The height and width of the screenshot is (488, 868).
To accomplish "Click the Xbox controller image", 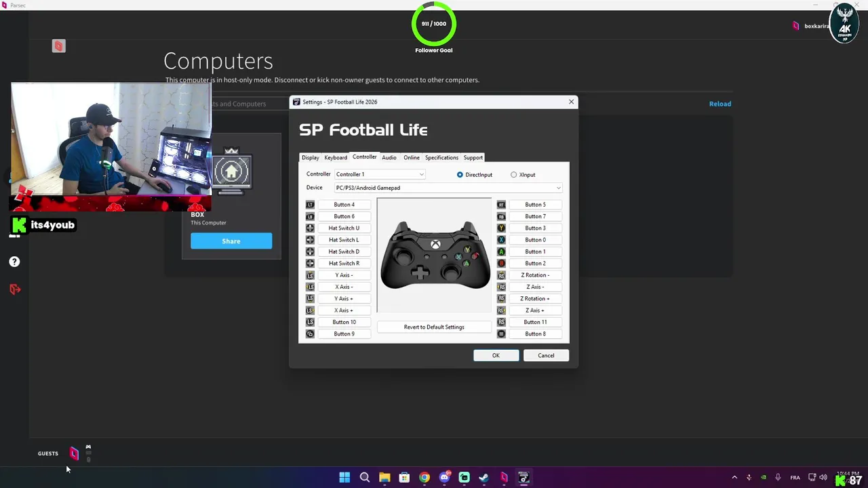I will point(435,256).
